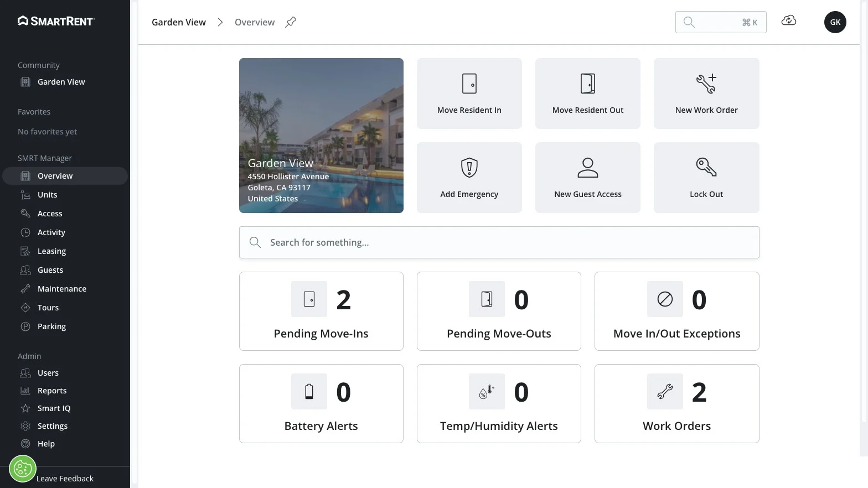Click the Overview breadcrumb text
The image size is (868, 488).
pos(255,22)
